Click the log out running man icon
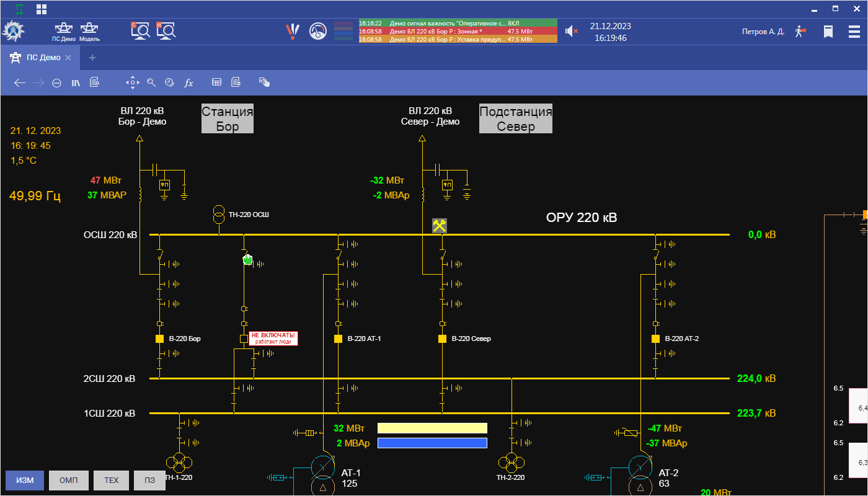 coord(800,31)
